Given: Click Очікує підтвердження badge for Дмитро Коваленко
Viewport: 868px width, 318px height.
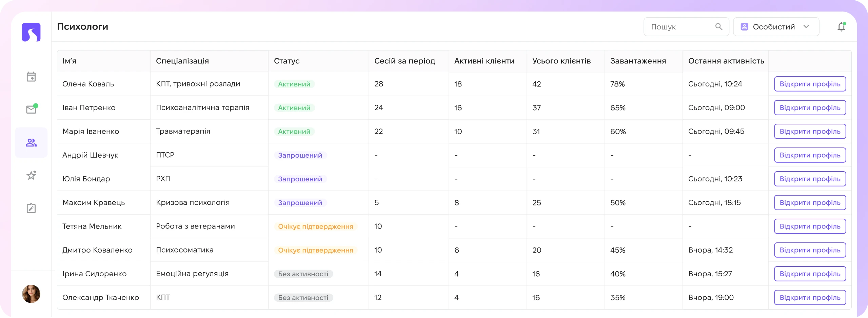Looking at the screenshot, I should 316,250.
